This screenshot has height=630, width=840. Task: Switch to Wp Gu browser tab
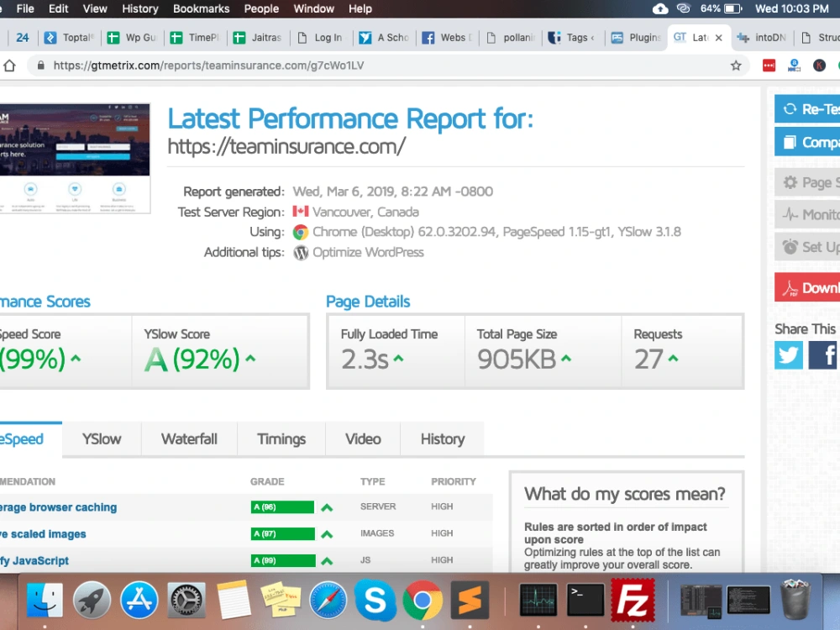click(133, 38)
